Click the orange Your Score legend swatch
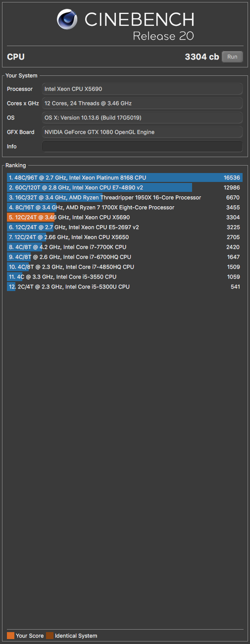Image resolution: width=250 pixels, height=644 pixels. click(10, 636)
